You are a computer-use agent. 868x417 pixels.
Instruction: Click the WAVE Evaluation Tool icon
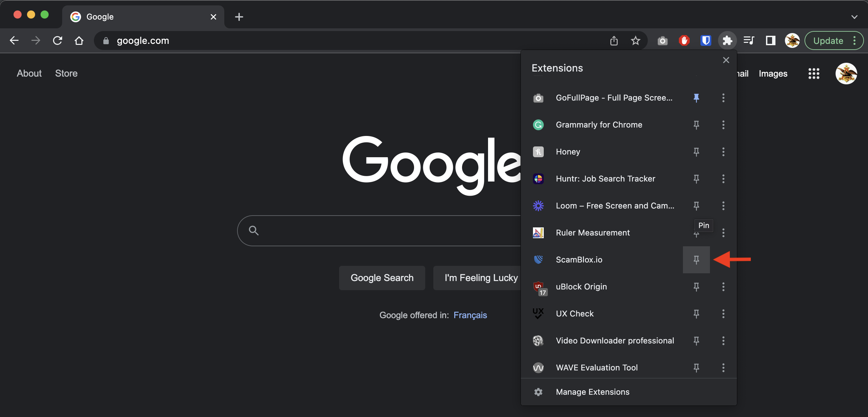(538, 368)
